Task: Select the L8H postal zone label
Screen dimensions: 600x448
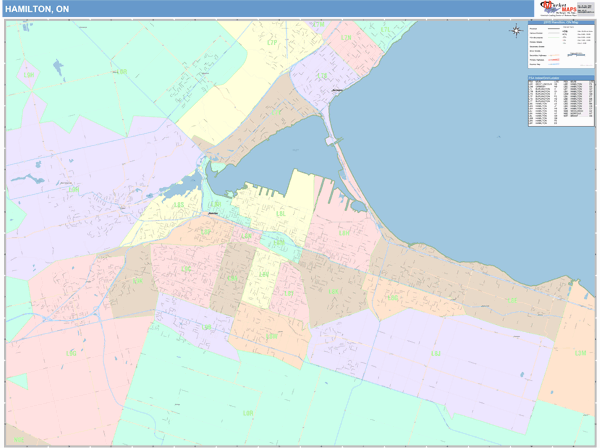Action: (344, 233)
